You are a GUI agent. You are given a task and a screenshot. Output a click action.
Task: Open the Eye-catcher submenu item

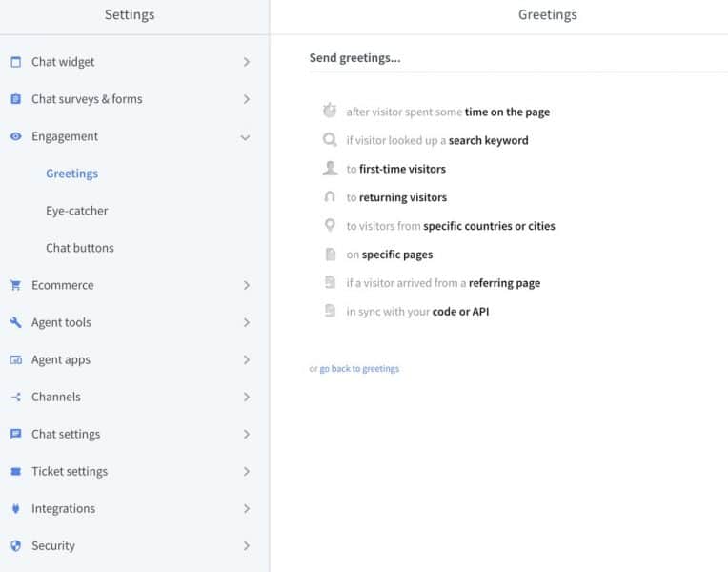tap(77, 211)
